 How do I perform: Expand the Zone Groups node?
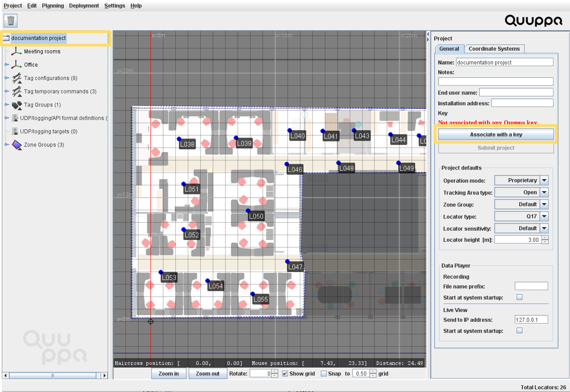pos(7,145)
